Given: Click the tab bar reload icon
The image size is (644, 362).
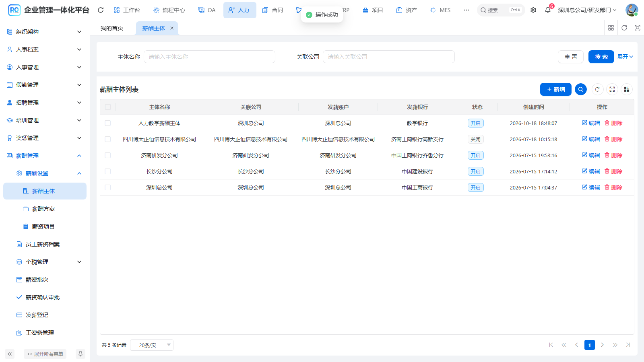Looking at the screenshot, I should (624, 28).
